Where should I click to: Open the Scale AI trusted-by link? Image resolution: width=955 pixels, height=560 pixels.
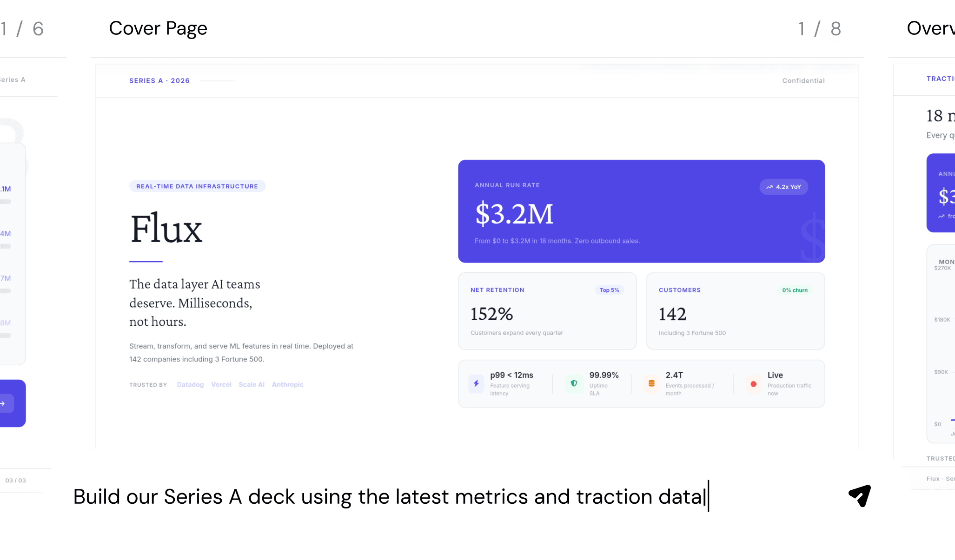(x=252, y=385)
